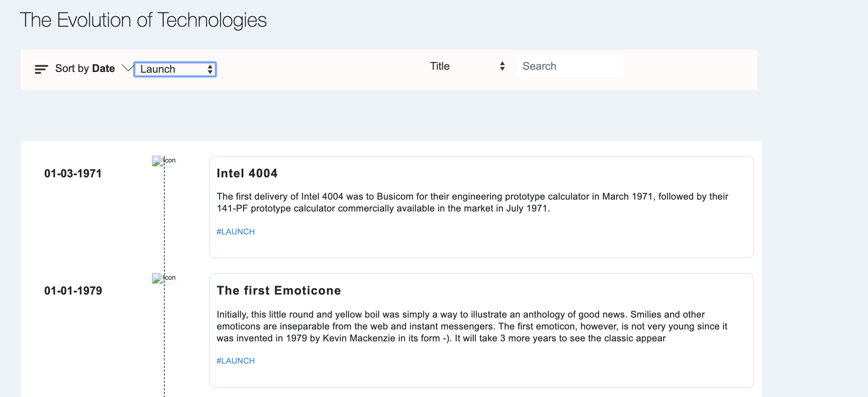Click the #LAUNCH tag under first Emoticone
868x397 pixels.
click(x=236, y=361)
